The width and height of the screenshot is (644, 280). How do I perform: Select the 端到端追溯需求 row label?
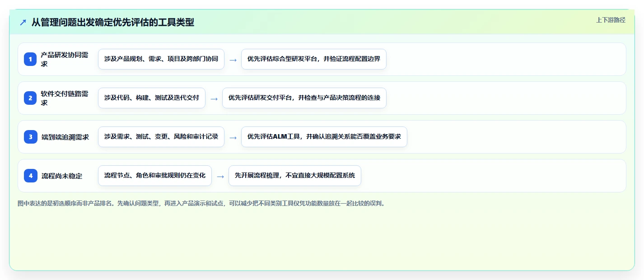tap(65, 137)
